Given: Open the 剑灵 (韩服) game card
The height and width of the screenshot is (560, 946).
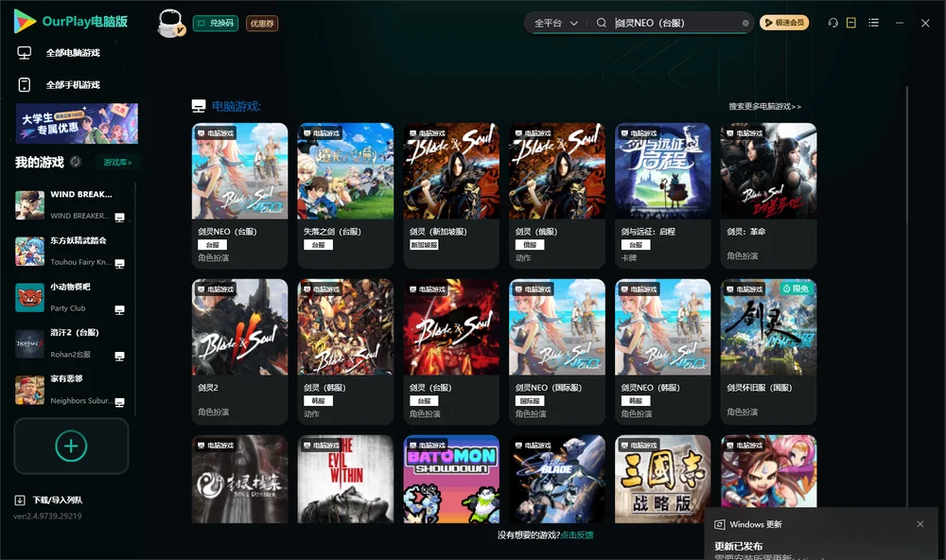Looking at the screenshot, I should (345, 352).
